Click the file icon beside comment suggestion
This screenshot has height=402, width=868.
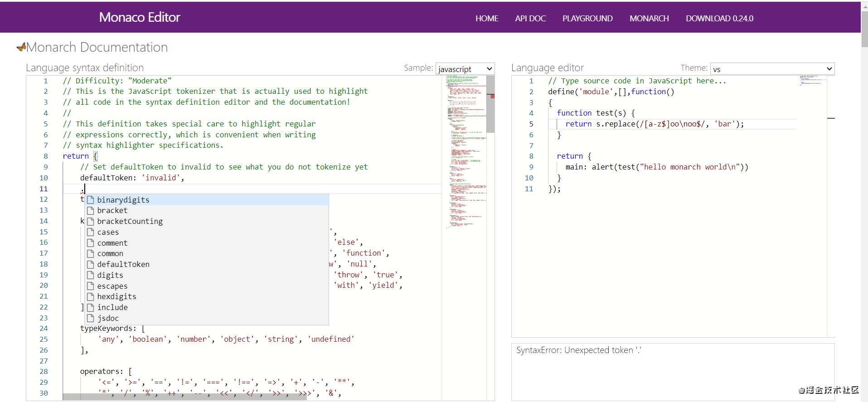pos(91,243)
